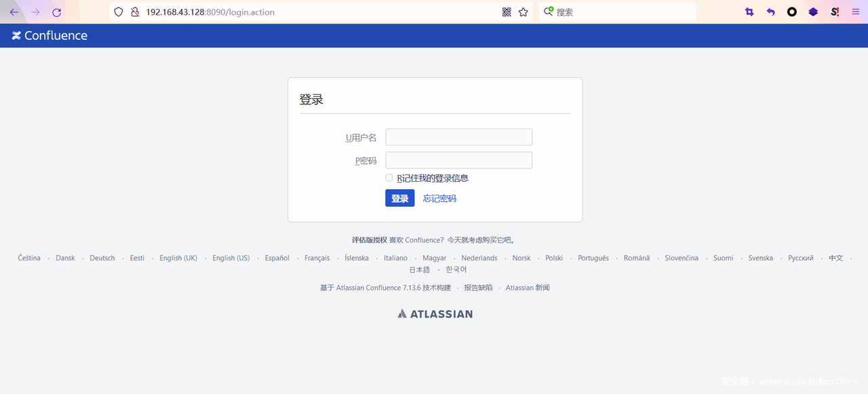Click the blue 登录 login button

[400, 198]
